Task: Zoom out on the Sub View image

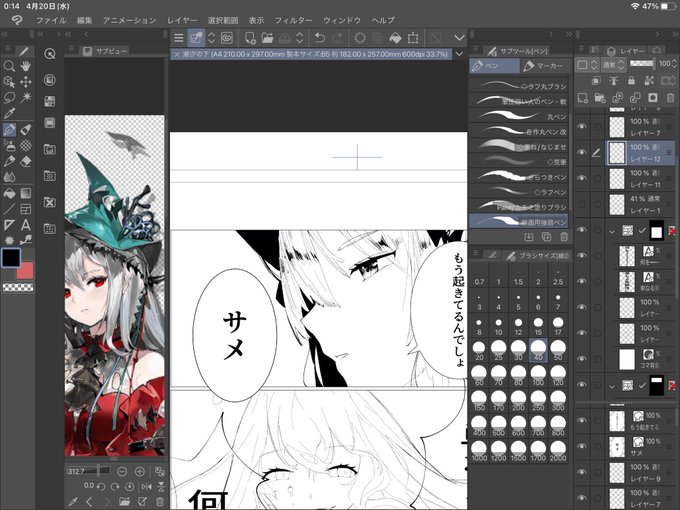Action: pyautogui.click(x=122, y=471)
